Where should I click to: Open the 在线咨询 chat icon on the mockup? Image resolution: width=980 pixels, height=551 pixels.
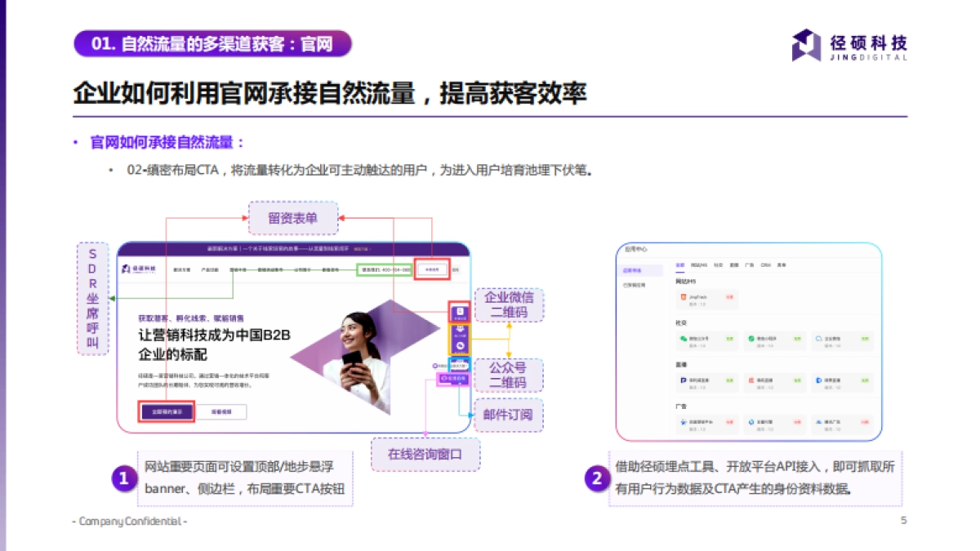452,378
